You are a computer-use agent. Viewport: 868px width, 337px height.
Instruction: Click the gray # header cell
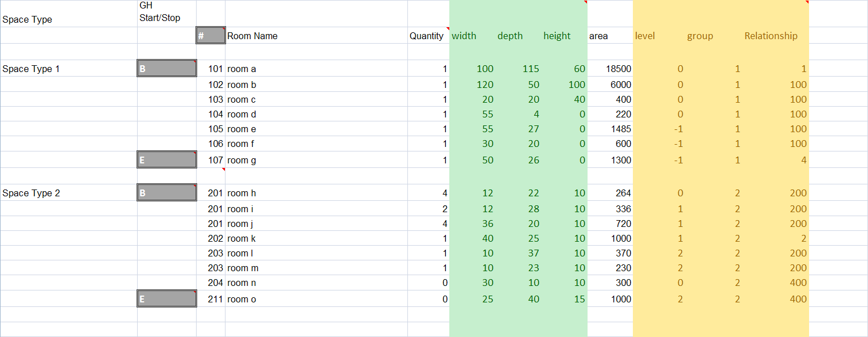(210, 36)
